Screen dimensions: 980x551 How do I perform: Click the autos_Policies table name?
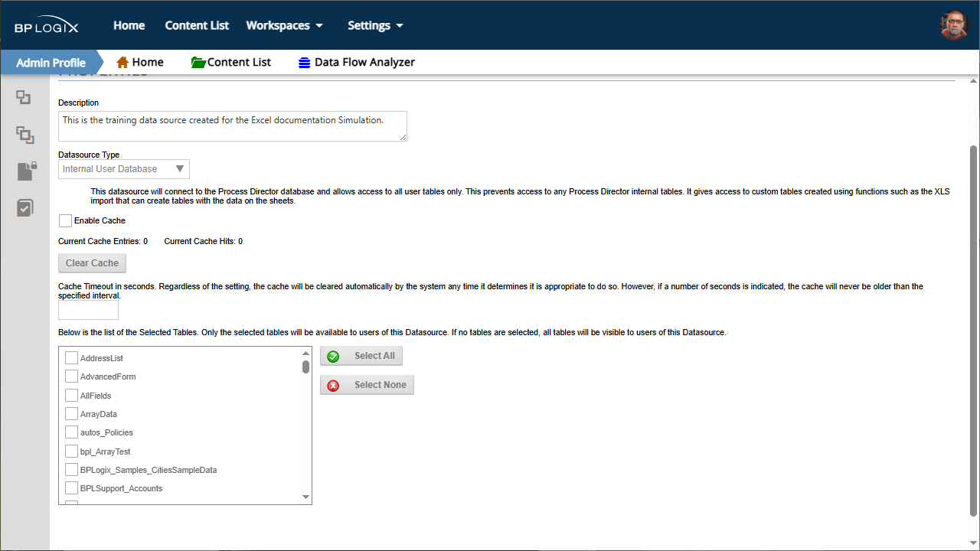pyautogui.click(x=106, y=432)
